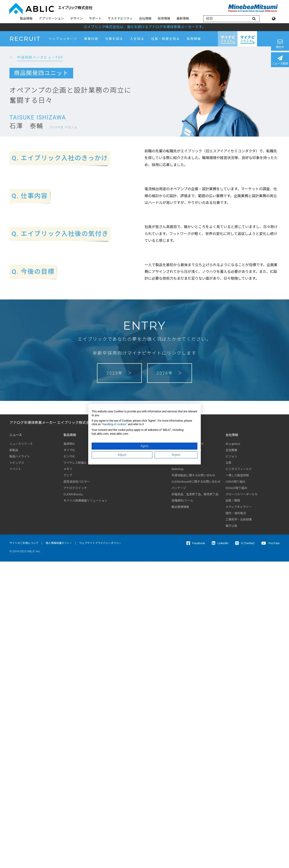The width and height of the screenshot is (289, 868).
Task: Open ニュースリリース footer link
Action: coord(21,444)
